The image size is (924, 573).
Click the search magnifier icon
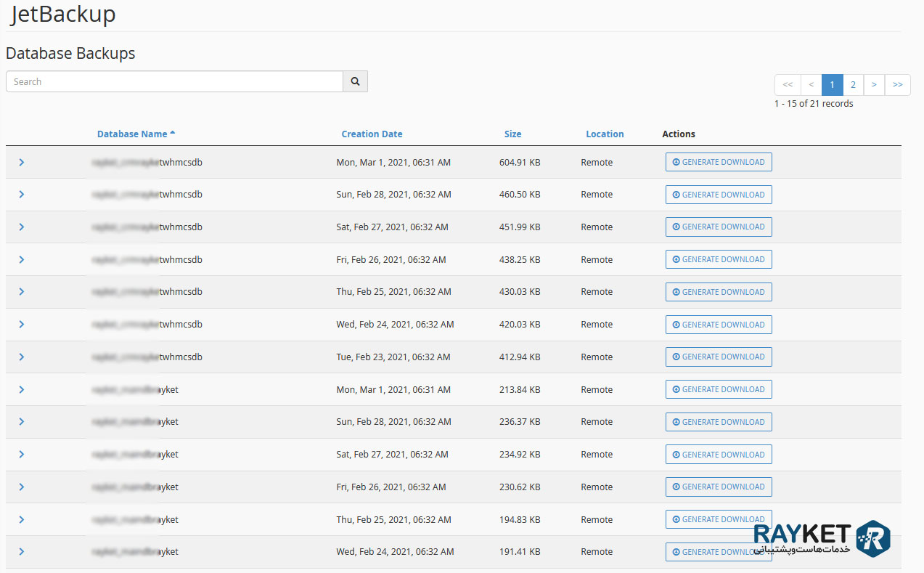tap(355, 81)
